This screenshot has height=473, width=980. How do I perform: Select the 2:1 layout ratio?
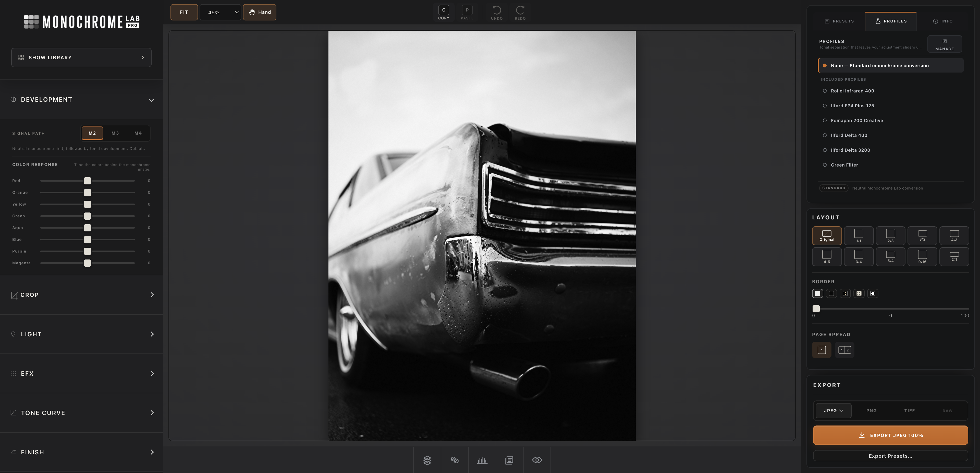[954, 257]
